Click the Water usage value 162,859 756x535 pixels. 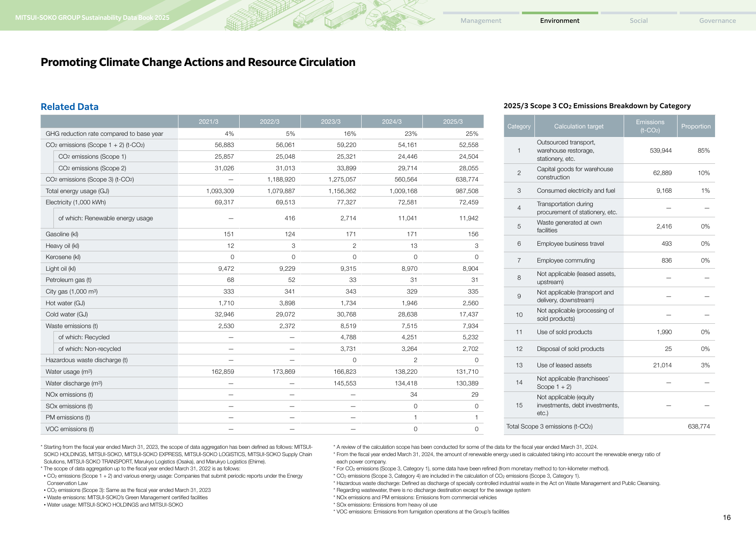coord(222,372)
